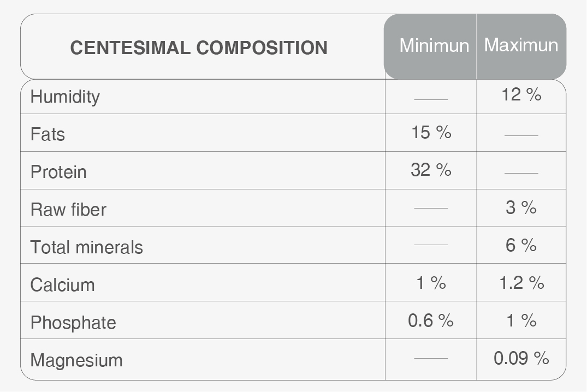Select the 3 % raw fiber maximum
The width and height of the screenshot is (587, 392).
521,207
